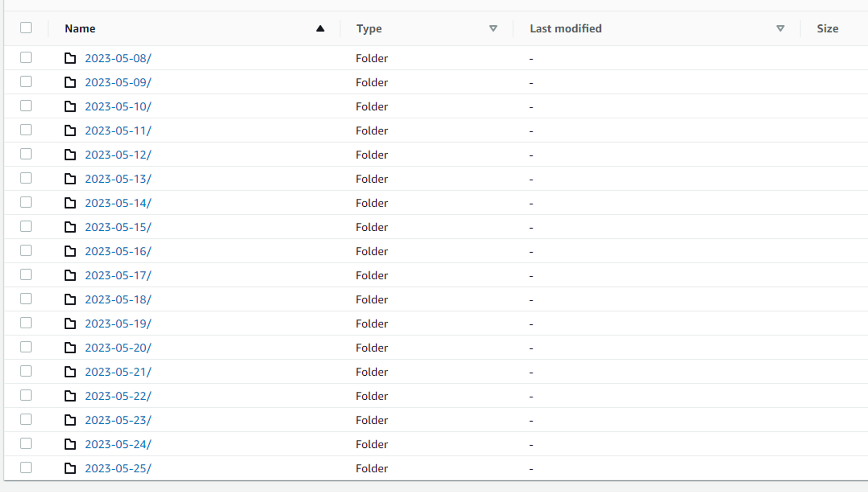
Task: Click the folder icon beside 2023-05-14/
Action: click(70, 203)
